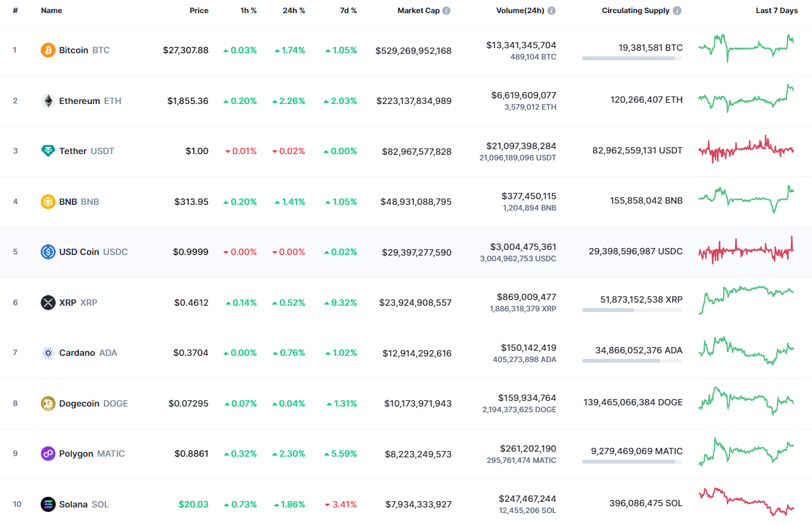Open the Market Cap info tooltip
The image size is (812, 525).
446,10
